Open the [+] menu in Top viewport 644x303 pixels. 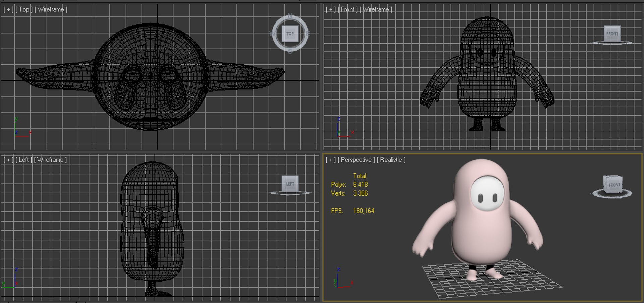click(9, 9)
